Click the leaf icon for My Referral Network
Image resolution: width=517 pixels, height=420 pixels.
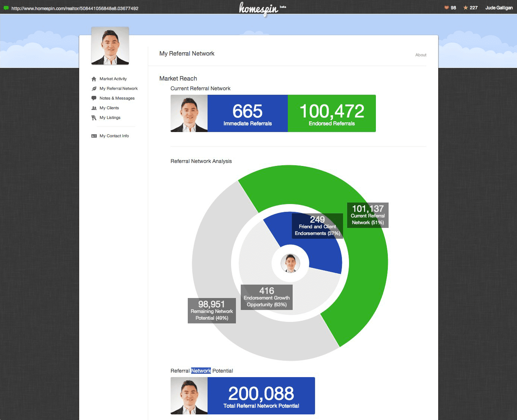click(x=94, y=89)
